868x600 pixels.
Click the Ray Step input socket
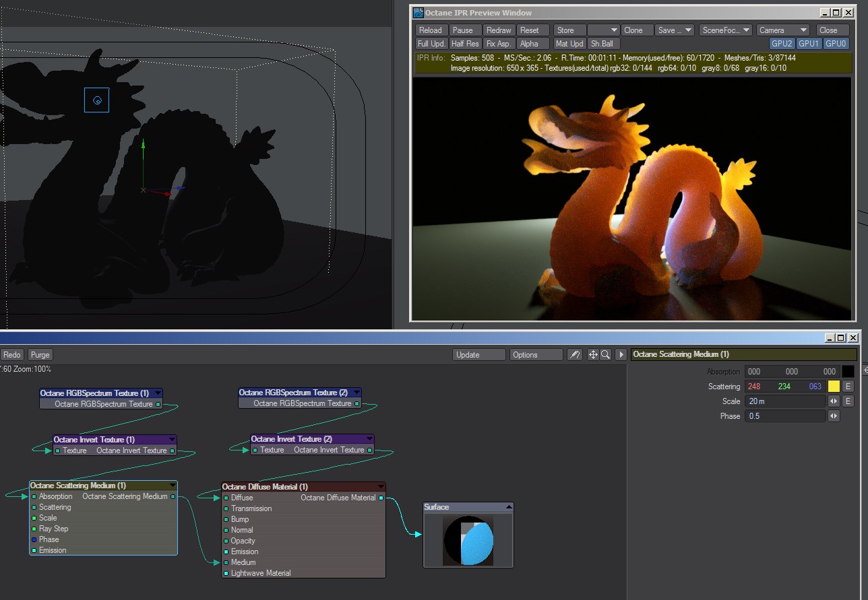point(34,529)
